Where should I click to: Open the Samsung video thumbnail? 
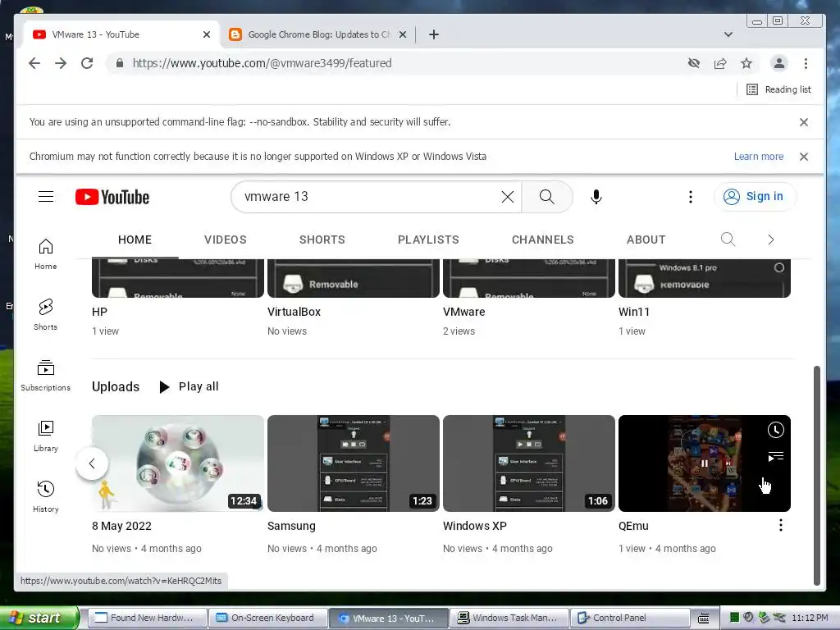pyautogui.click(x=353, y=463)
